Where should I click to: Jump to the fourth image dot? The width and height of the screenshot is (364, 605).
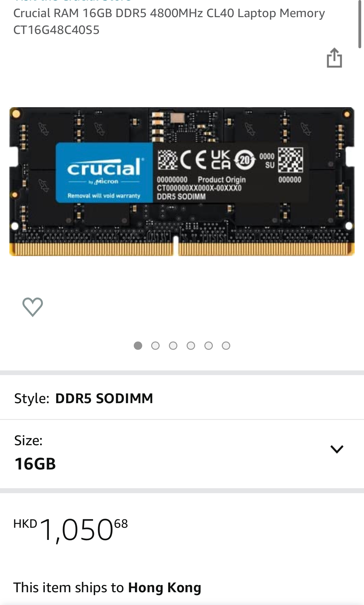[x=191, y=345]
